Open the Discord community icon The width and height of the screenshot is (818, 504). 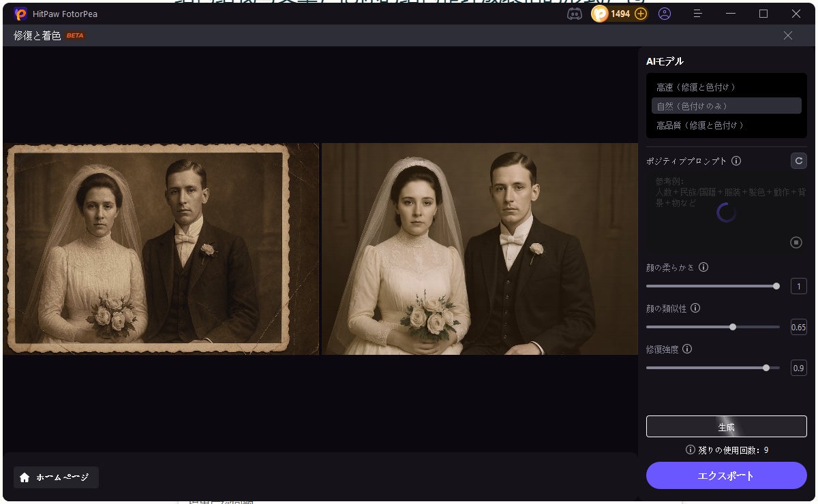[575, 14]
